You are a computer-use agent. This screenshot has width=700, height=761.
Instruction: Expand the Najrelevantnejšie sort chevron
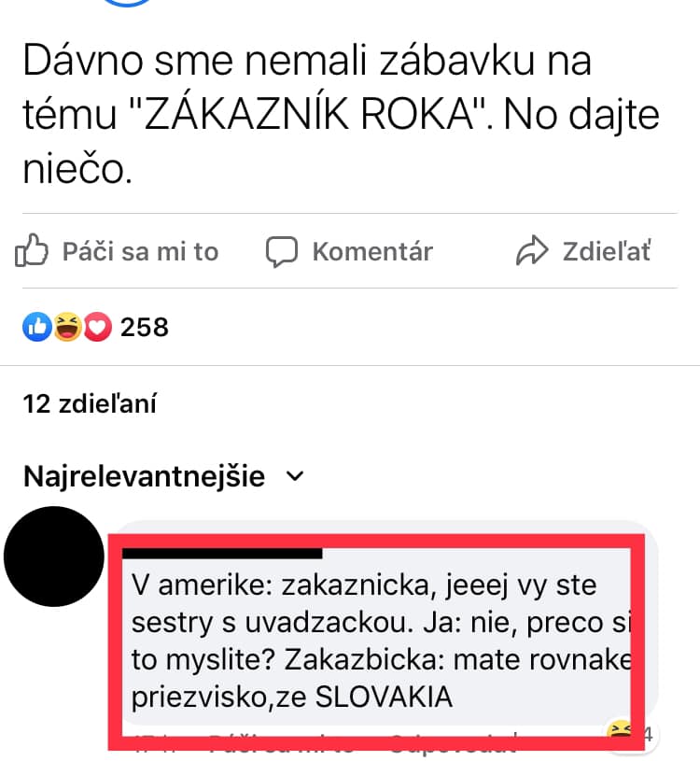[295, 476]
